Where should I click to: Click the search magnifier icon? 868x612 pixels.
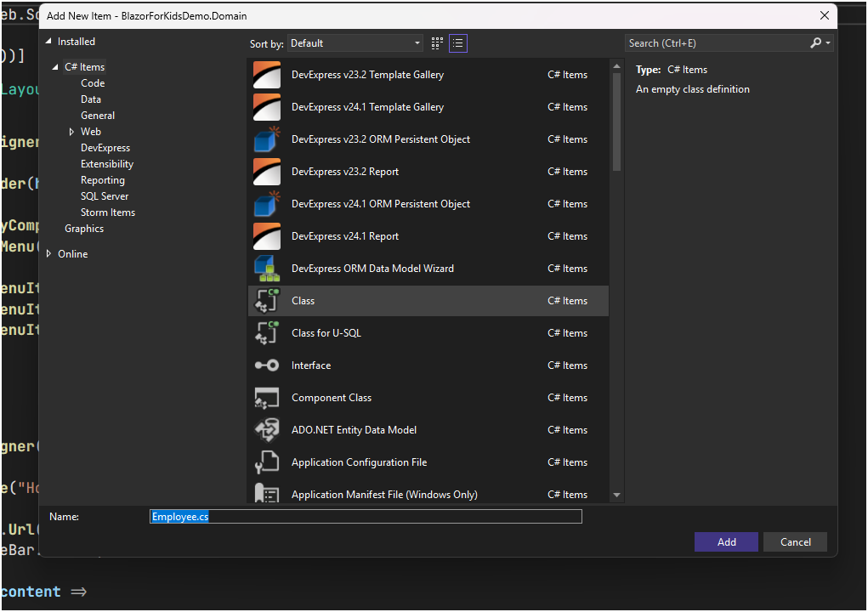point(815,43)
